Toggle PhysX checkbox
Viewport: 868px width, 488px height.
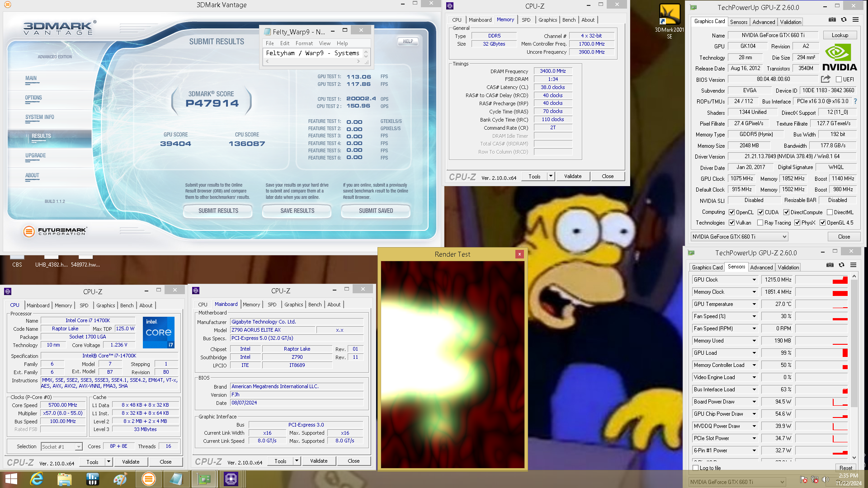pyautogui.click(x=797, y=223)
